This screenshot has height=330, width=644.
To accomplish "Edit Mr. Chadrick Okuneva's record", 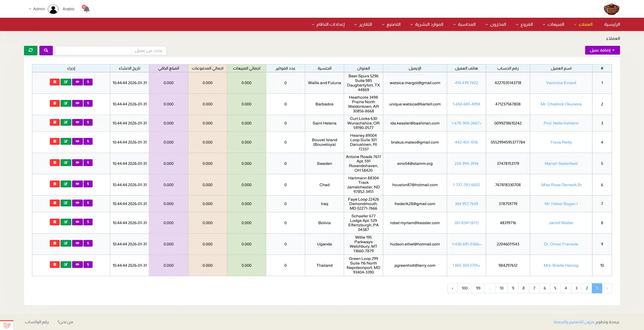I will tap(66, 103).
